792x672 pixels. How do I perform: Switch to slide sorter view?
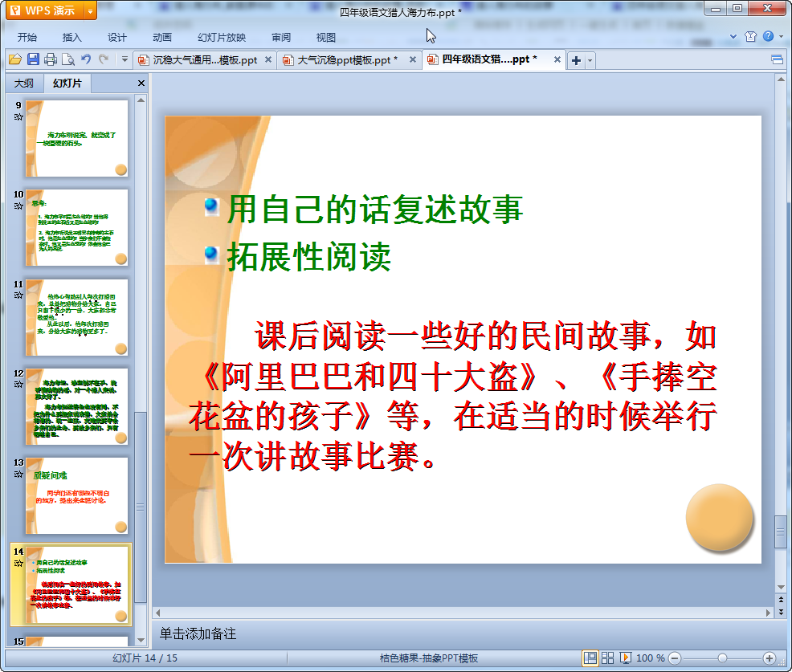click(x=607, y=658)
